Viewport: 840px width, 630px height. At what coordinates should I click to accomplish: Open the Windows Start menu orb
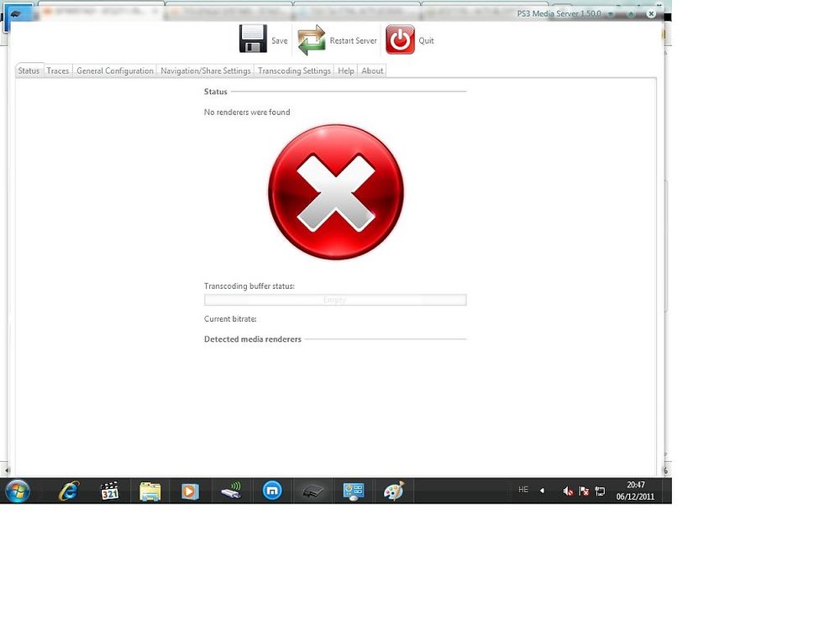pyautogui.click(x=18, y=491)
